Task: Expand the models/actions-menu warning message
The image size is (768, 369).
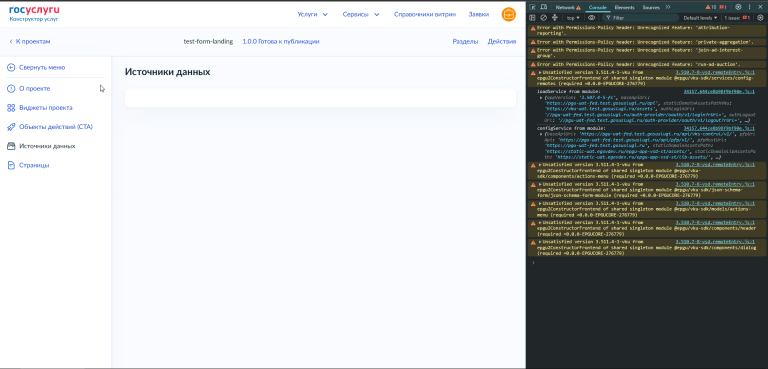Action: point(540,203)
